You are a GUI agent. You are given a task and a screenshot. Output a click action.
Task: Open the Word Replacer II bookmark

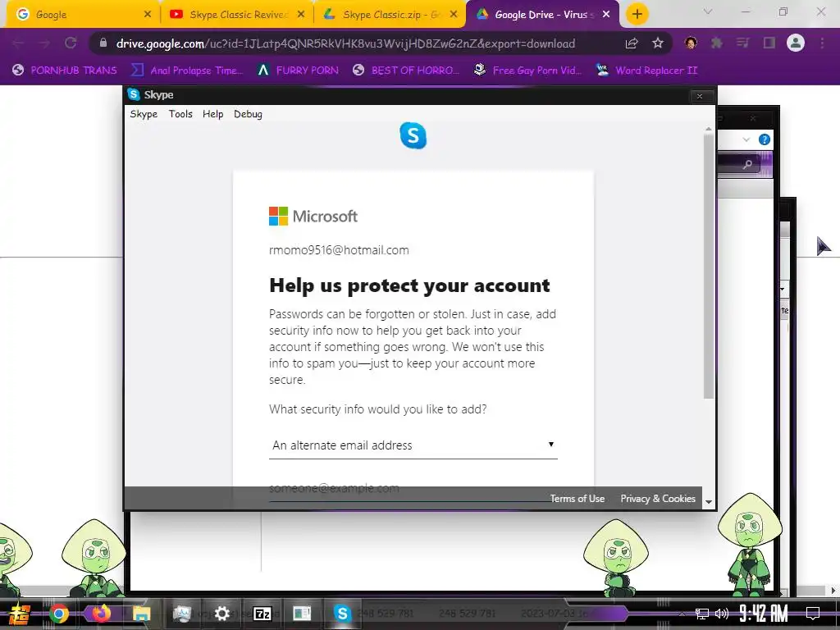click(x=646, y=71)
